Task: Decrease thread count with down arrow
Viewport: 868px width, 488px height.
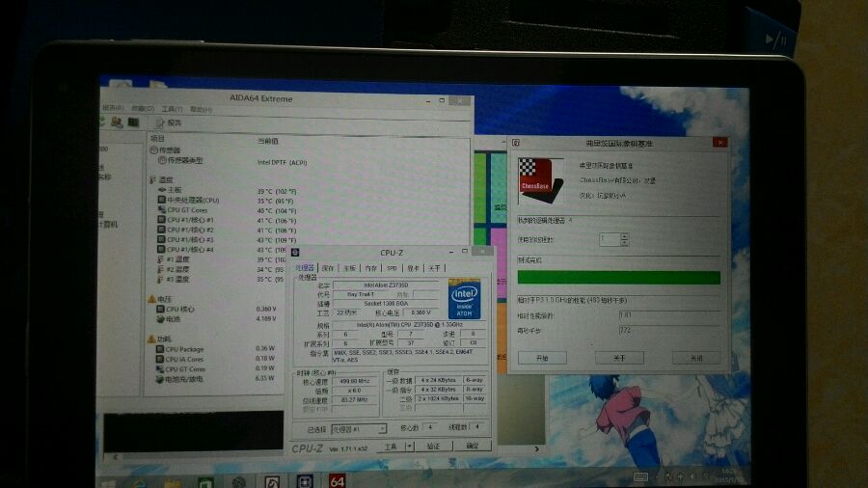Action: [x=624, y=243]
